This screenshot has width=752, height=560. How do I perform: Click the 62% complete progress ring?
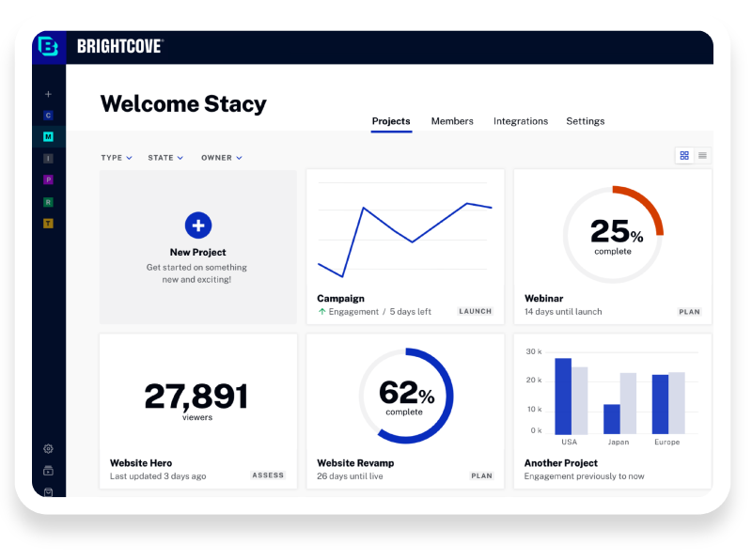click(x=406, y=396)
